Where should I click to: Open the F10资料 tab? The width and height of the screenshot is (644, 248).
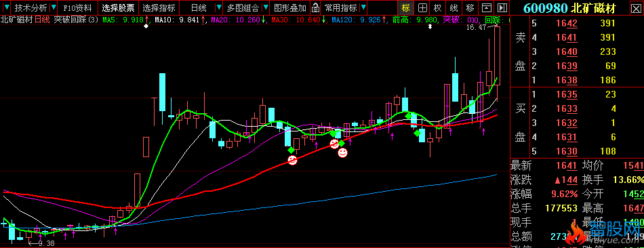[78, 7]
